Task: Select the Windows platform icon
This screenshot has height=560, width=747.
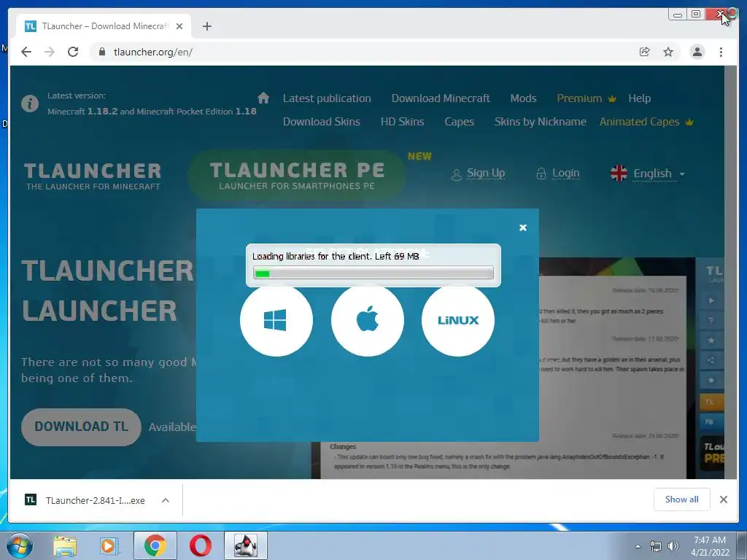Action: click(x=276, y=320)
